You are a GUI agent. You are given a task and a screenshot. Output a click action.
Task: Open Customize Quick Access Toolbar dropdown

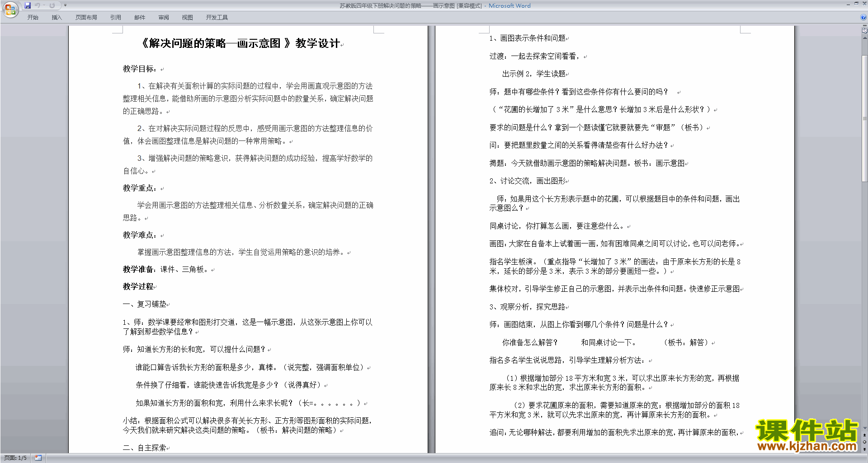[x=65, y=5]
